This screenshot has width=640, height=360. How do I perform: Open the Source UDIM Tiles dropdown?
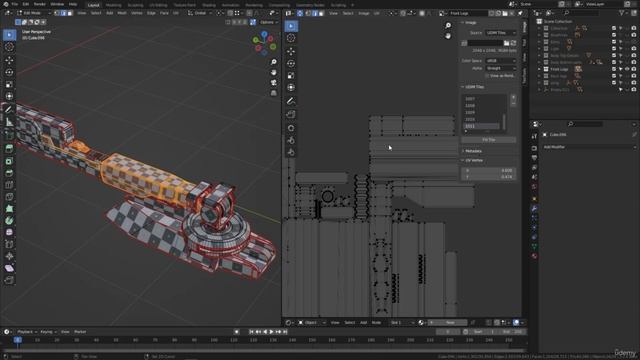coord(501,33)
